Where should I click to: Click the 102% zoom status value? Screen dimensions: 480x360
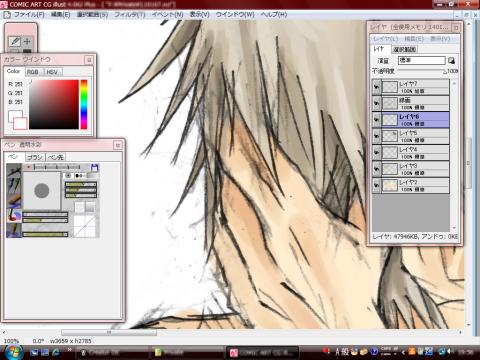(11, 341)
